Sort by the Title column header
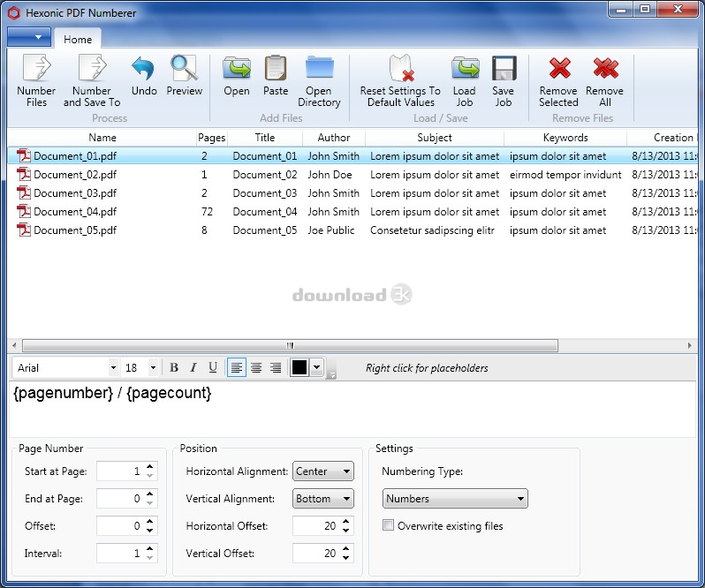Screen dimensions: 705x588 [x=265, y=138]
